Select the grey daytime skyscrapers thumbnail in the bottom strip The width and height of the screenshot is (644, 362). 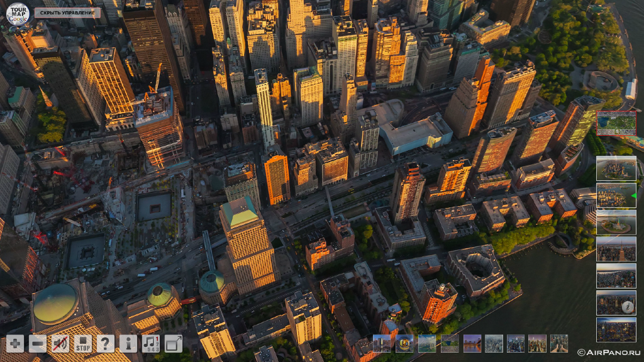tap(494, 343)
